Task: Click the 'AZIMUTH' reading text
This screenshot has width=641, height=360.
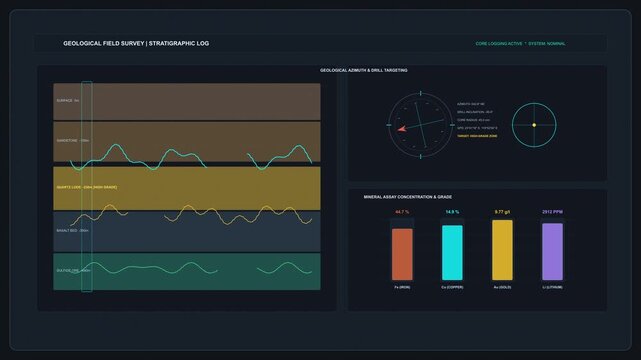Action: (x=471, y=104)
